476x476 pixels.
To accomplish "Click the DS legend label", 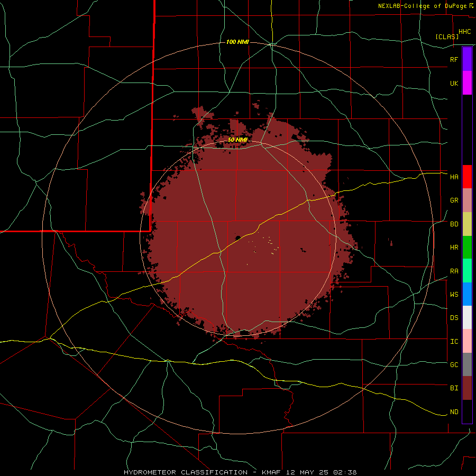I will [454, 318].
